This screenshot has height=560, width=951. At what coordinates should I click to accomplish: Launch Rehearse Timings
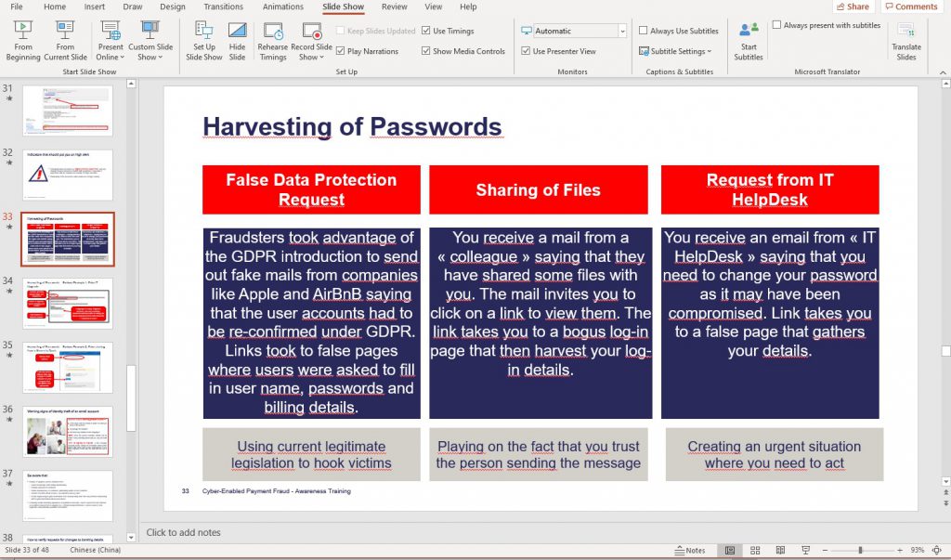(273, 41)
